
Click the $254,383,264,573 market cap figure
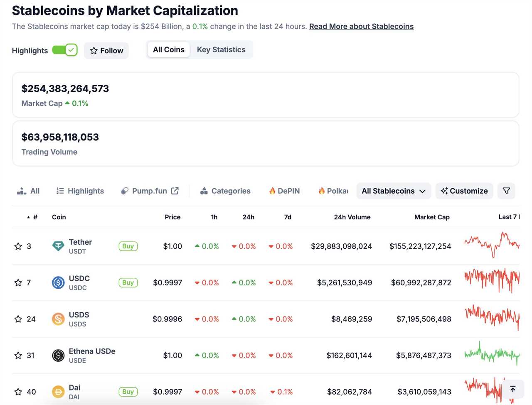pyautogui.click(x=65, y=88)
